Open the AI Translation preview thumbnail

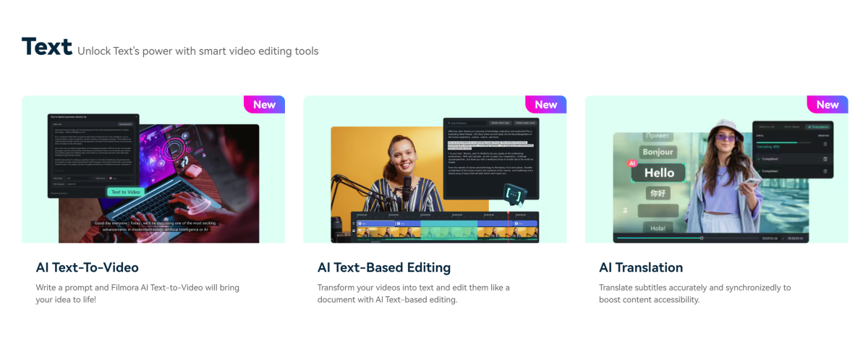click(x=716, y=169)
